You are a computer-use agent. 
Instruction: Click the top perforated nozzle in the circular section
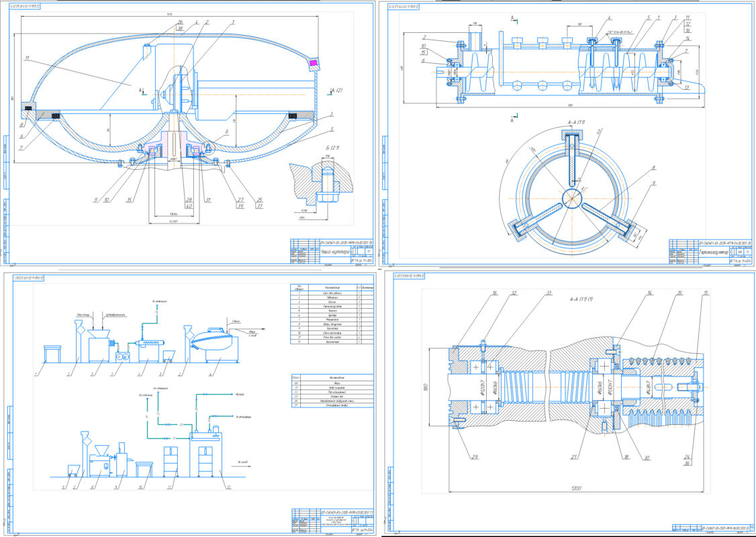571,159
